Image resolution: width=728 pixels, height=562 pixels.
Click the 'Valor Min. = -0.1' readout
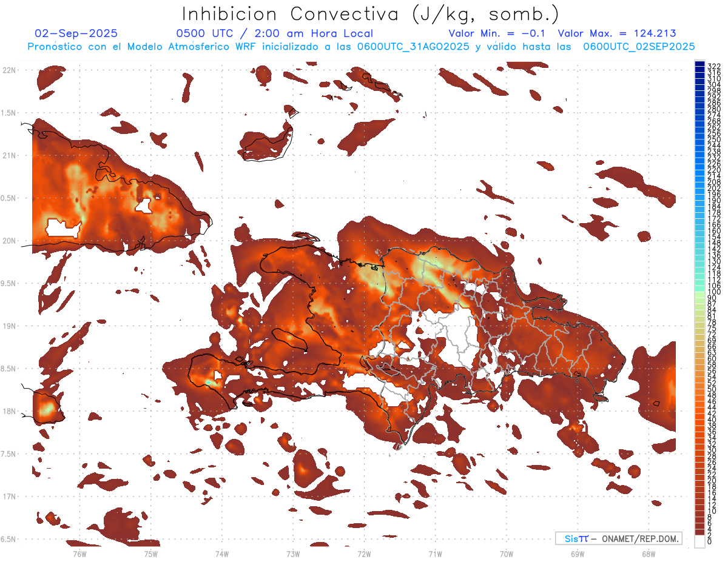(x=497, y=33)
